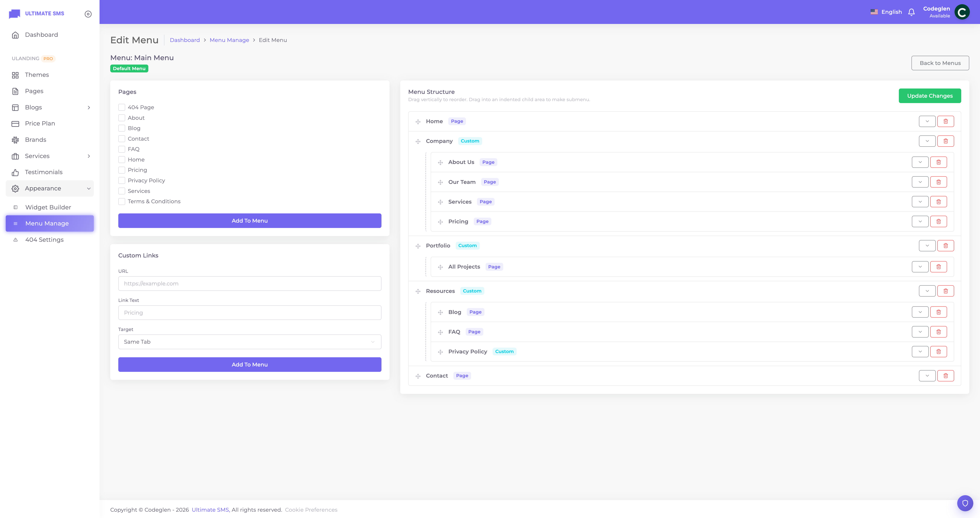980x518 pixels.
Task: Remove the Blog submenu item
Action: click(938, 312)
